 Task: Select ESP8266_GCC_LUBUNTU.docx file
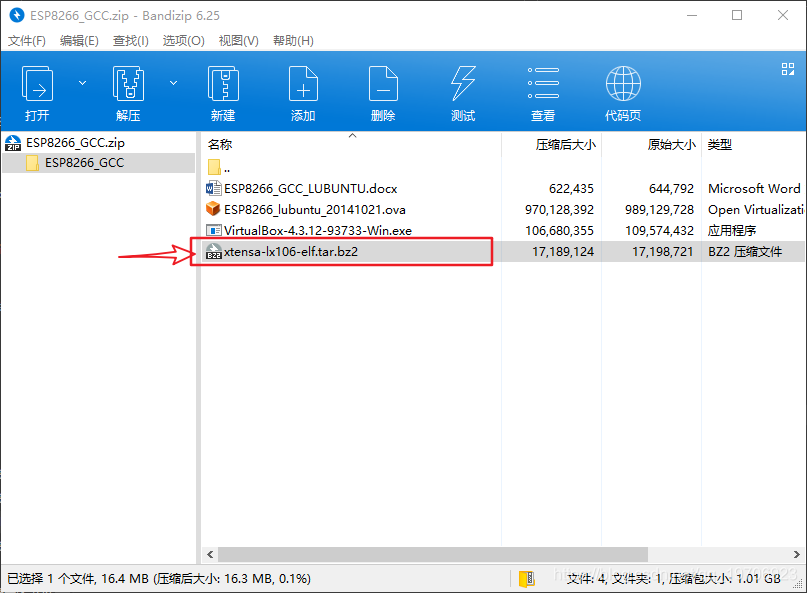310,189
